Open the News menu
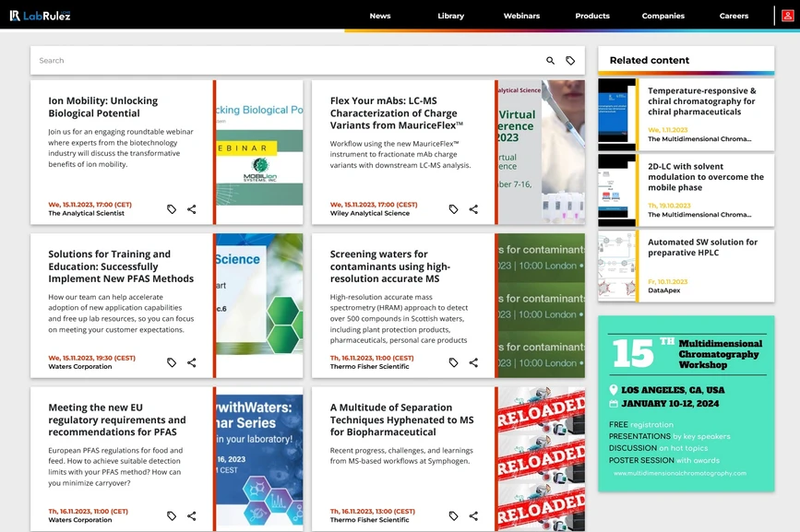 click(380, 16)
